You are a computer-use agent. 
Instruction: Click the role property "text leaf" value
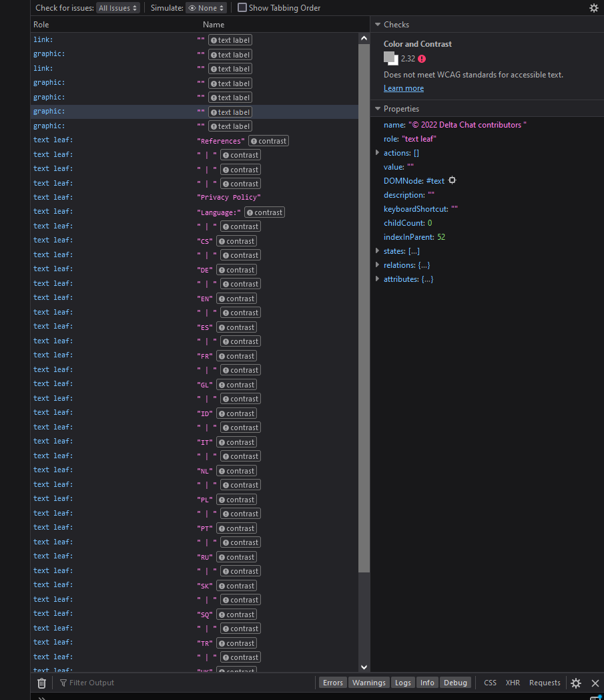(419, 139)
